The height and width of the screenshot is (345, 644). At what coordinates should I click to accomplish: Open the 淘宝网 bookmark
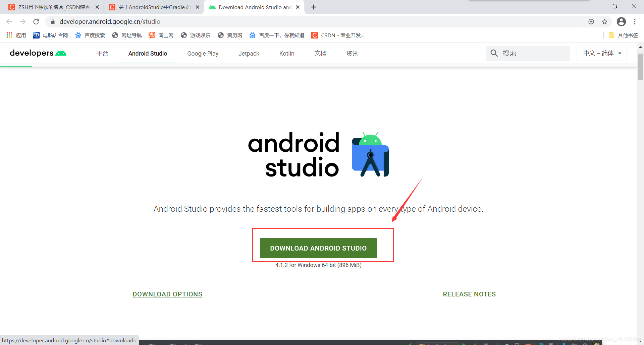coord(161,35)
